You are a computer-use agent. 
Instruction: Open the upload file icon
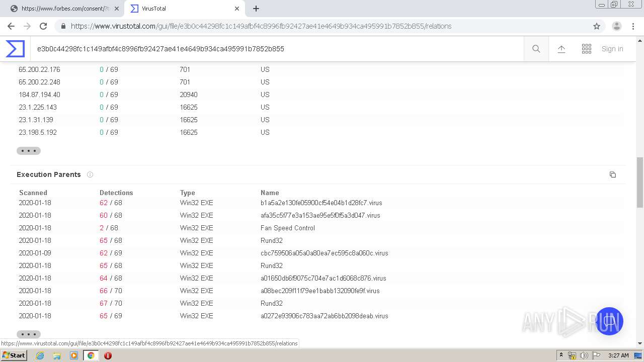click(561, 49)
